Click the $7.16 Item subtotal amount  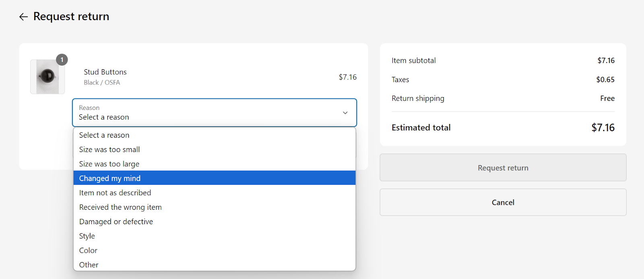(606, 60)
